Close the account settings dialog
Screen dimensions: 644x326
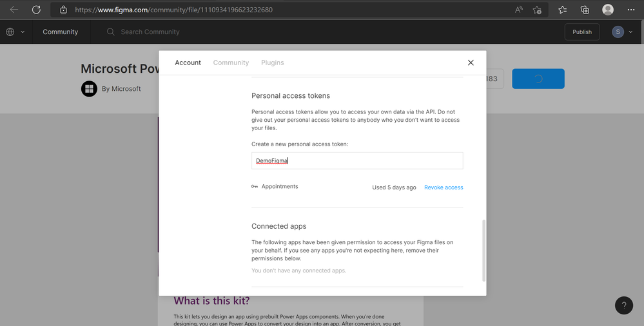coord(471,62)
